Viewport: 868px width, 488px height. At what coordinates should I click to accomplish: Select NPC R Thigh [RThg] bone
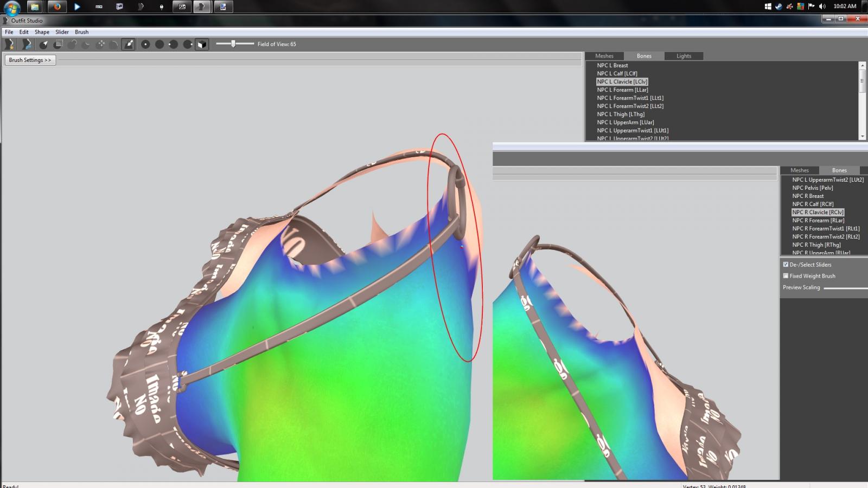[816, 245]
